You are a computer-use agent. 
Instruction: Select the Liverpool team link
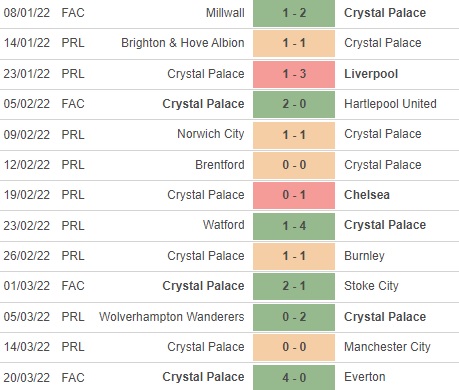pos(371,74)
